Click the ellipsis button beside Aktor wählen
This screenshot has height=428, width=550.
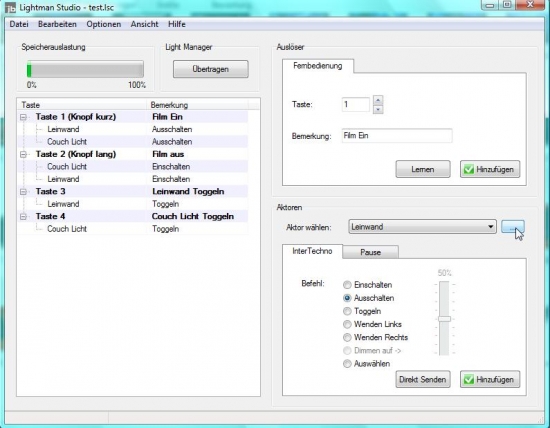(513, 227)
